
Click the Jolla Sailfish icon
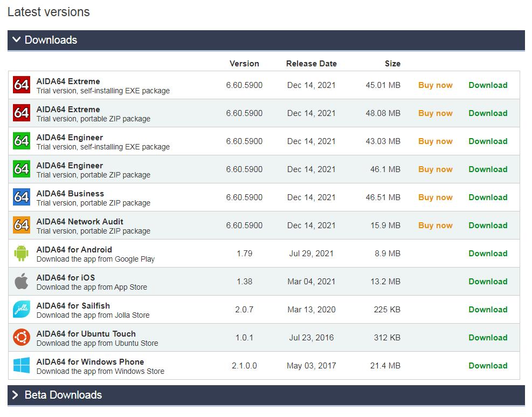point(22,309)
